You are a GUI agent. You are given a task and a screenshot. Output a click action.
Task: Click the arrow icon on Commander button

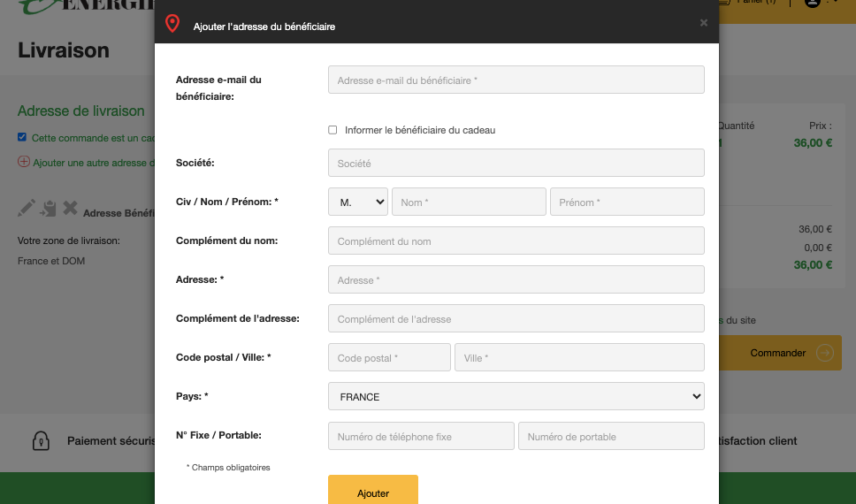click(824, 353)
